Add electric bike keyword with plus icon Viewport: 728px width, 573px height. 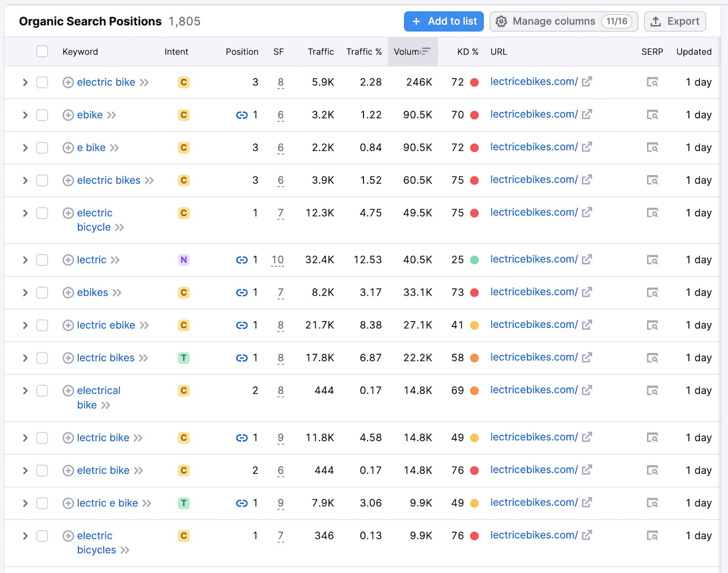68,82
